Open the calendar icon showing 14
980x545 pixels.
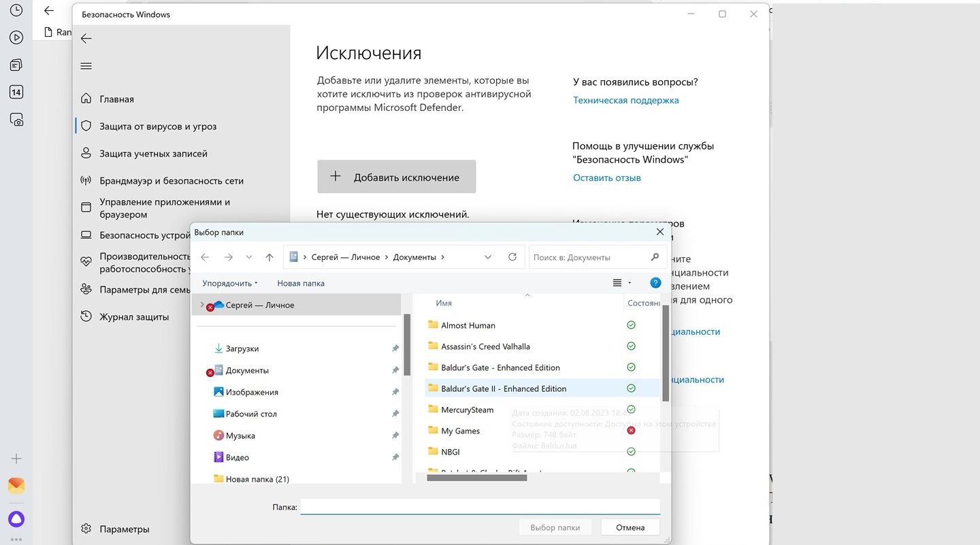[x=16, y=93]
